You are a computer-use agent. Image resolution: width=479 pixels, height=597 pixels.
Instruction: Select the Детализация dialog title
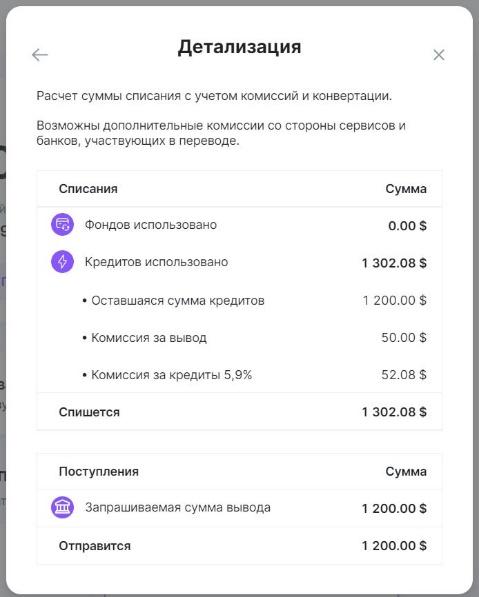pos(239,47)
